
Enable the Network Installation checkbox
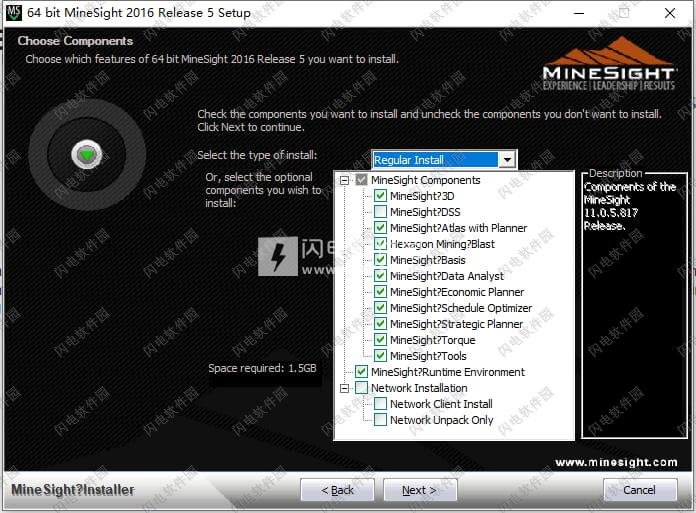pyautogui.click(x=361, y=387)
